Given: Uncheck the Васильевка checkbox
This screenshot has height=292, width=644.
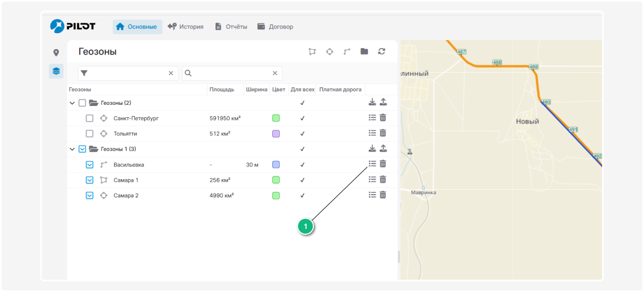Looking at the screenshot, I should click(x=90, y=165).
